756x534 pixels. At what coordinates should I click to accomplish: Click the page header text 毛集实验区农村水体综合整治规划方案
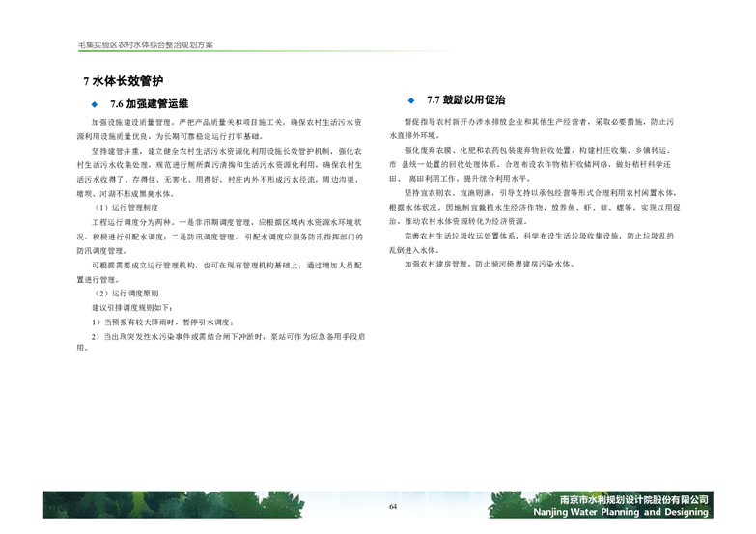[x=145, y=45]
